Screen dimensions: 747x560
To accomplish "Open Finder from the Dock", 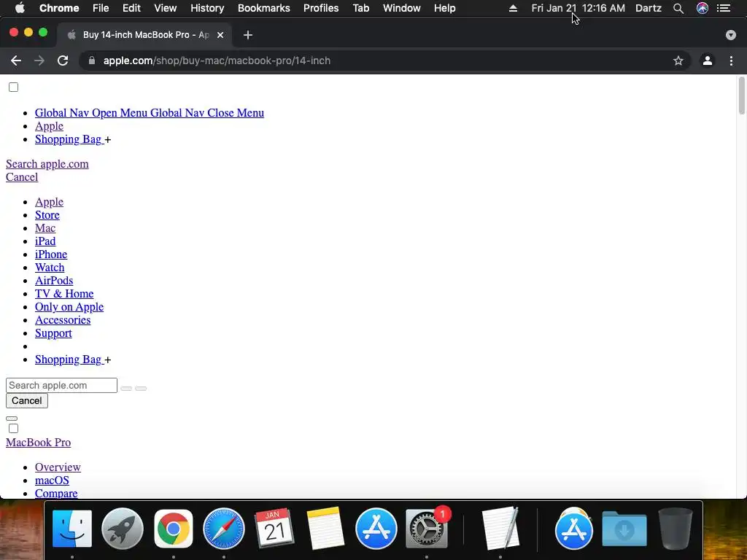I will point(72,529).
